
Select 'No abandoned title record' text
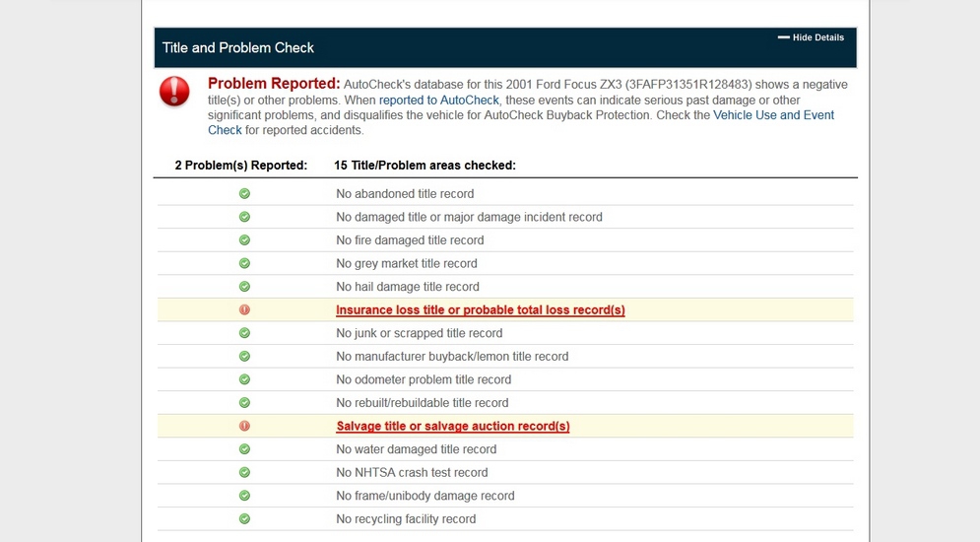[x=405, y=194]
